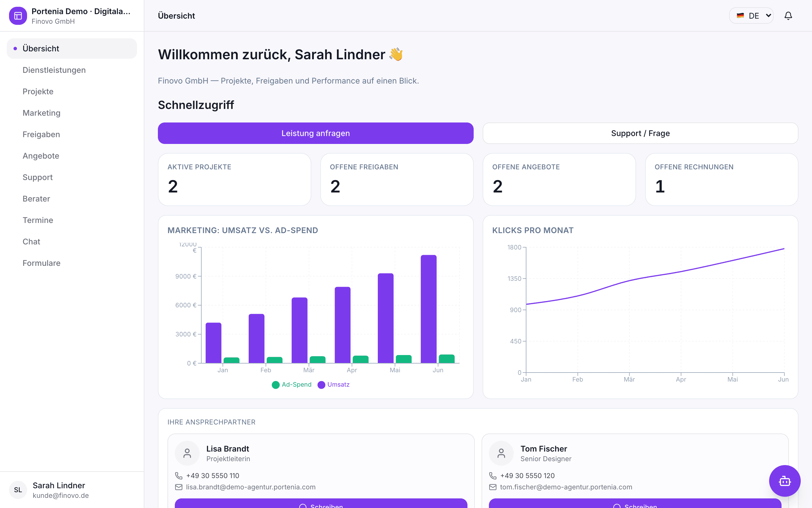Click the German flag icon
The image size is (812, 508).
(741, 16)
